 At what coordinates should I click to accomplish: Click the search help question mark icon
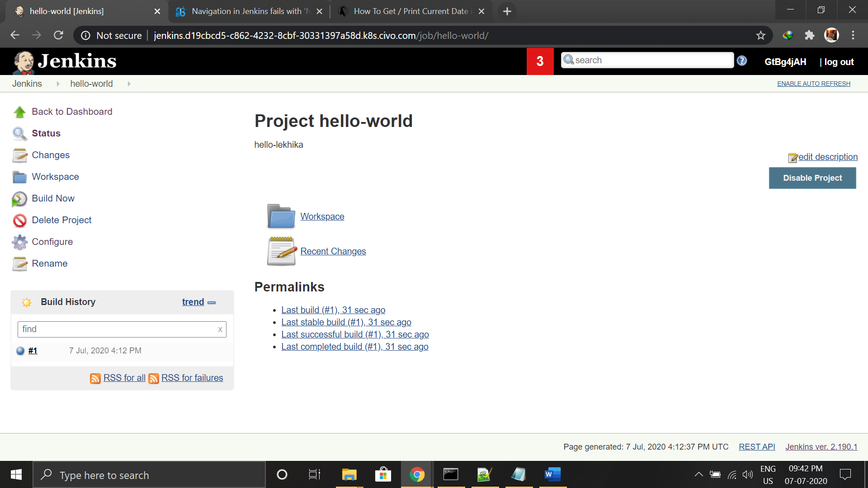pos(742,61)
